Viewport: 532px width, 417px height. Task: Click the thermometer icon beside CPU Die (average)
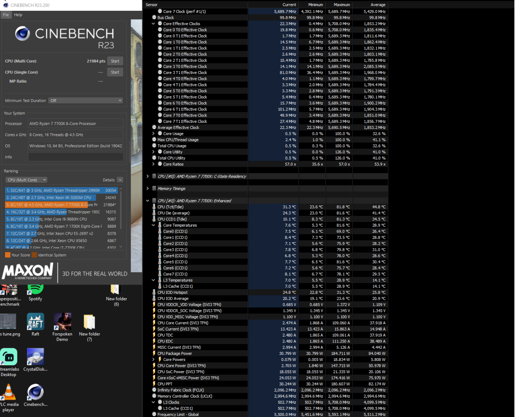(154, 213)
